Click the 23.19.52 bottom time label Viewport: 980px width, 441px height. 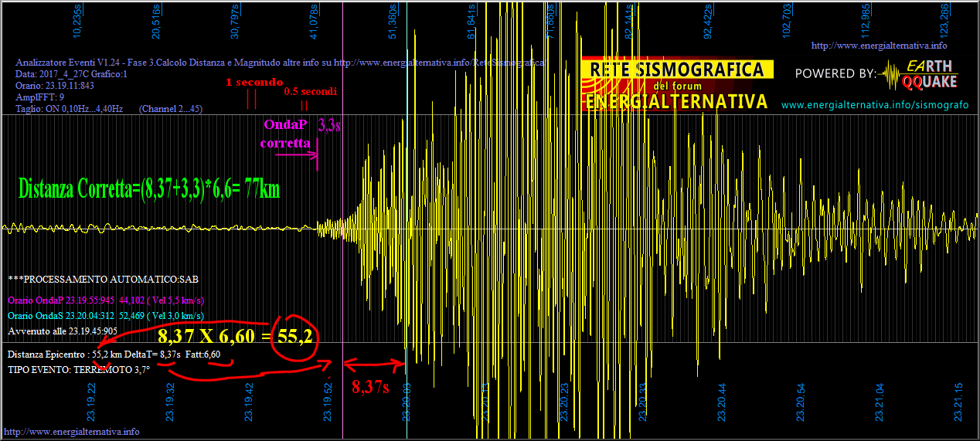coord(328,401)
